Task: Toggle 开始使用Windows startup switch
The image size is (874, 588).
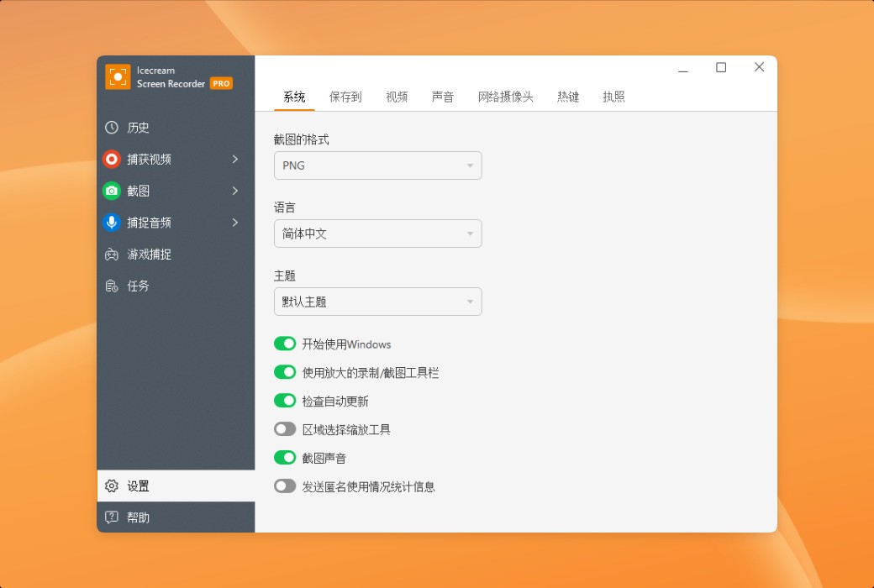Action: click(x=285, y=344)
